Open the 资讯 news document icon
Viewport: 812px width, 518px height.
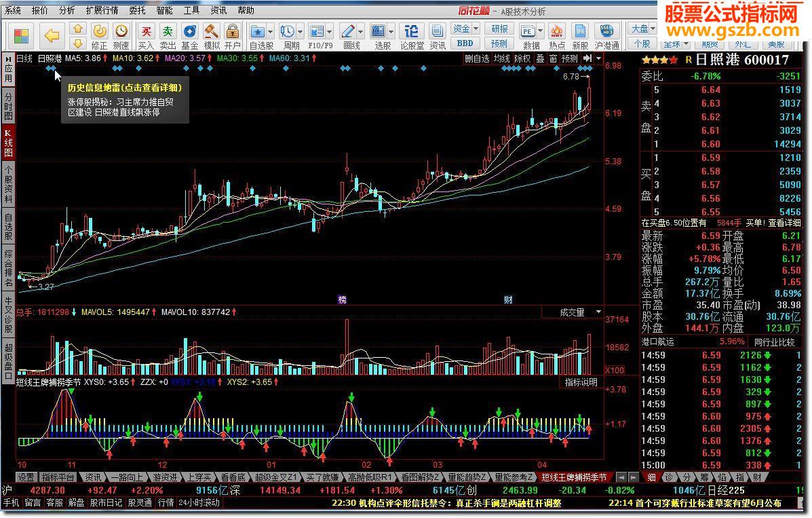(437, 36)
